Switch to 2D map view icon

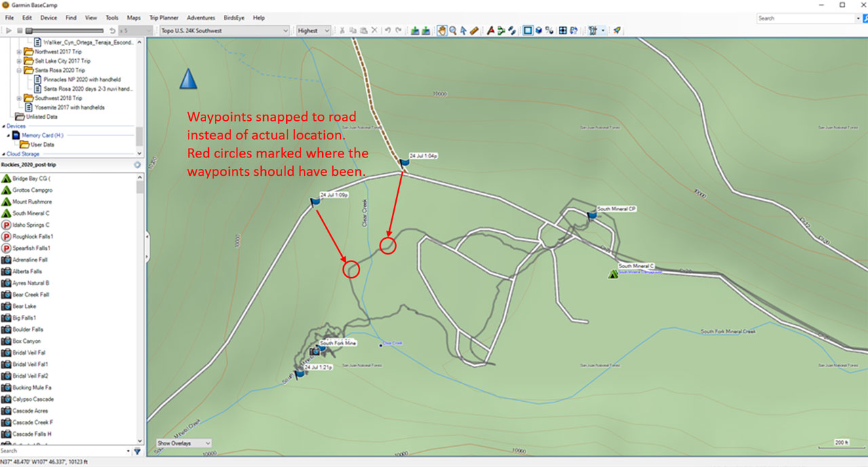[528, 31]
